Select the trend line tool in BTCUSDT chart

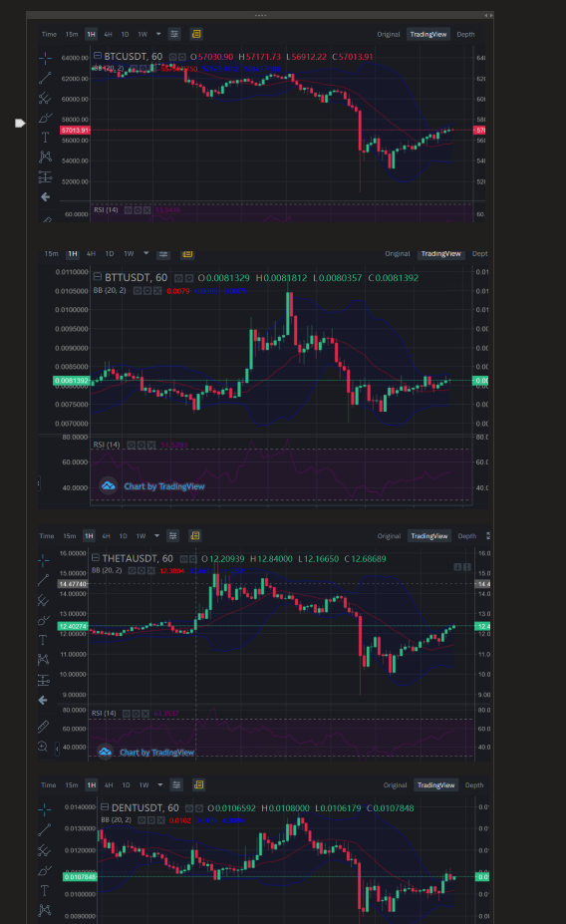pos(46,78)
